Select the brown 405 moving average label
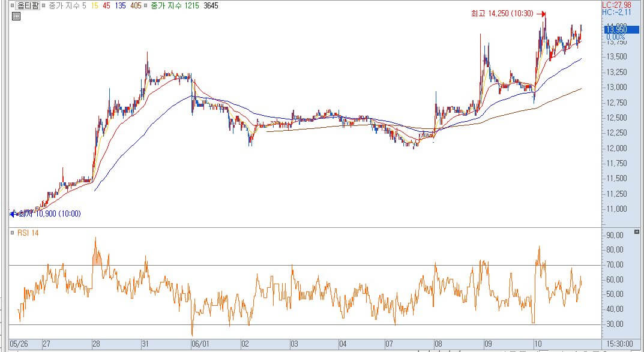Screen dimensions: 644x352 point(136,6)
